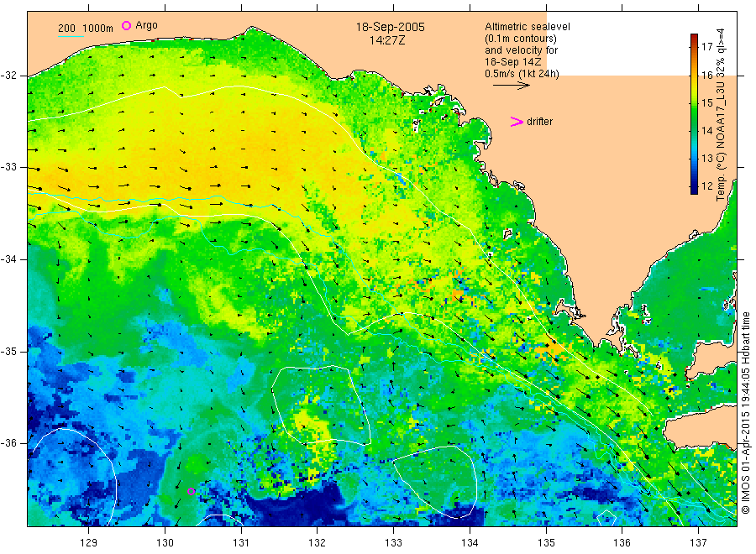Click the 'Altimetric sealevel' caption
This screenshot has height=554, width=756.
(527, 27)
